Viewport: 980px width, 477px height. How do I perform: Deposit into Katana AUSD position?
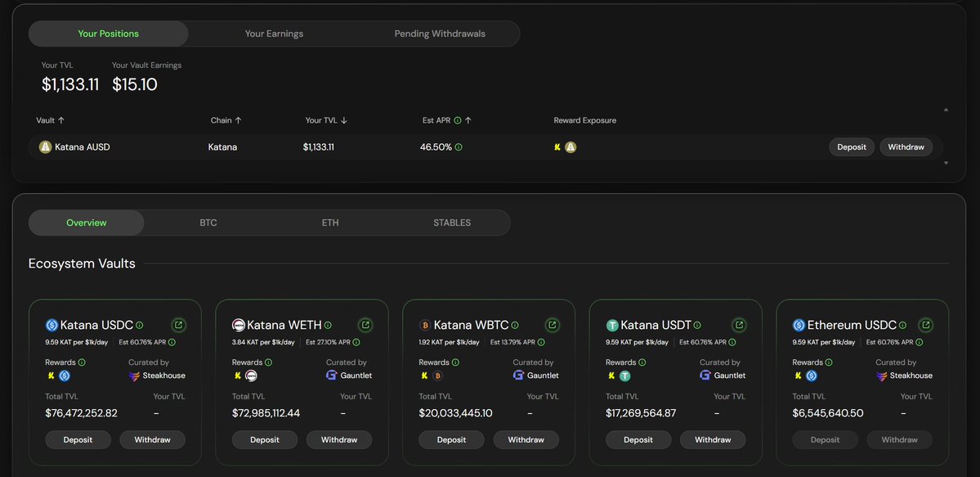[x=852, y=147]
